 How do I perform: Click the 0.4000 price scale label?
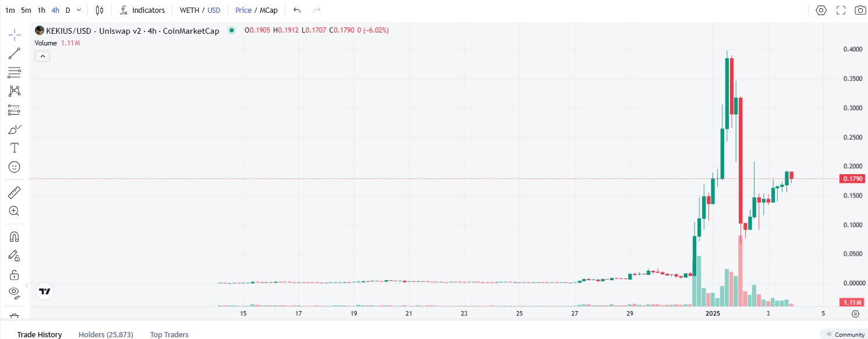pos(852,49)
